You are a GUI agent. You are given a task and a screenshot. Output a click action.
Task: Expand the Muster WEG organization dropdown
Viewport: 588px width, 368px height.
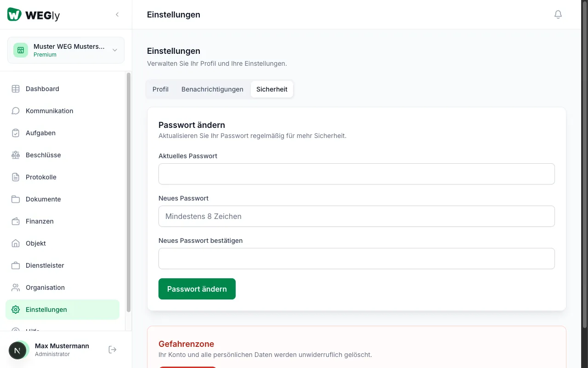click(x=115, y=50)
